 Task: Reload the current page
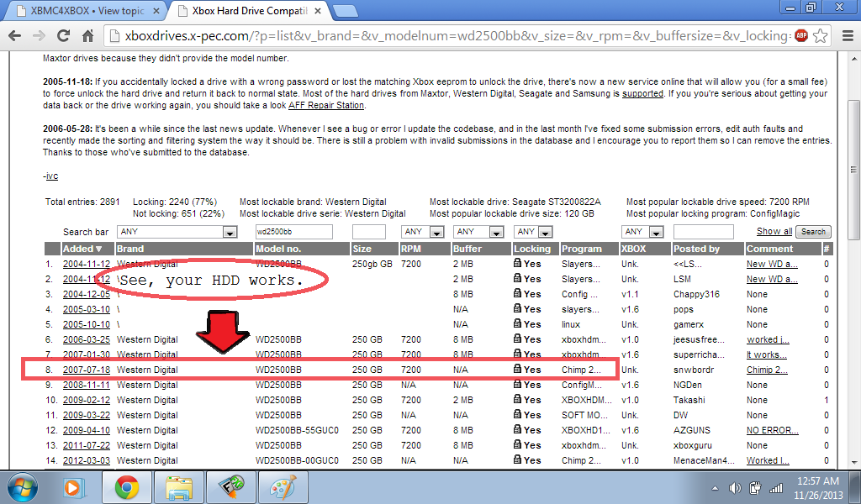(x=63, y=36)
